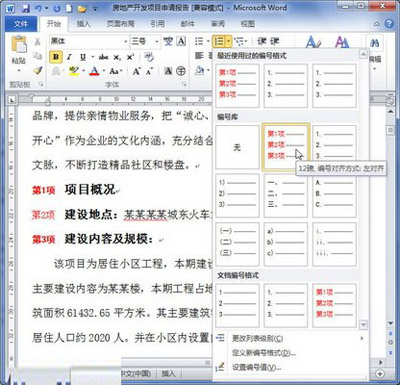
Task: Switch to the 邮件 Mailings tab
Action: (187, 24)
